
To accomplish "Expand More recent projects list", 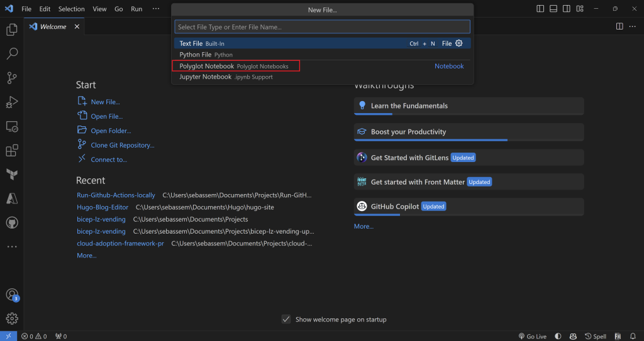I will click(86, 256).
